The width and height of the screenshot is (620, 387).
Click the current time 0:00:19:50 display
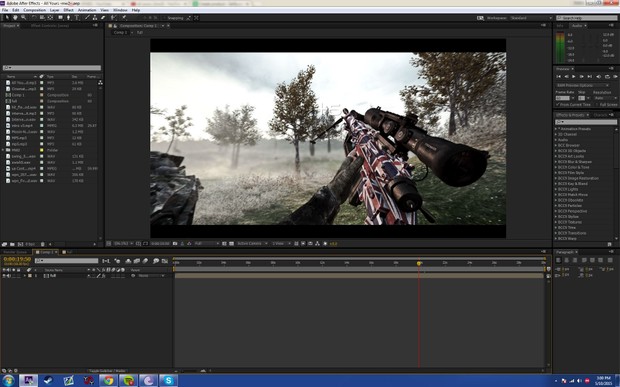click(x=17, y=259)
